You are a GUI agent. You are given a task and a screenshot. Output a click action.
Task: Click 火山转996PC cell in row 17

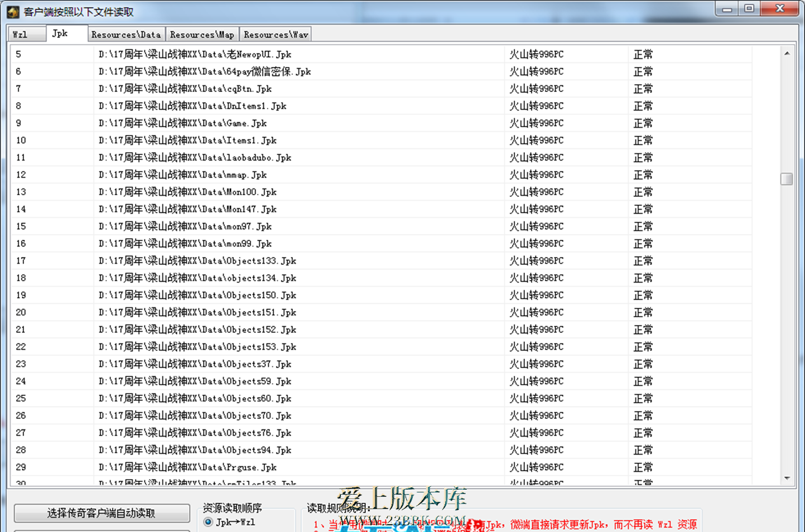567,261
